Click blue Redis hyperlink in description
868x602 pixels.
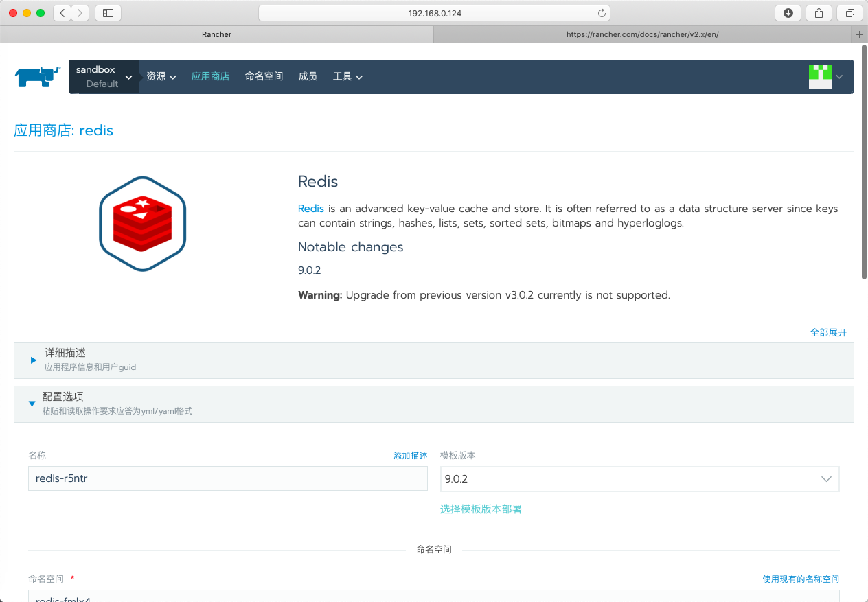(311, 209)
